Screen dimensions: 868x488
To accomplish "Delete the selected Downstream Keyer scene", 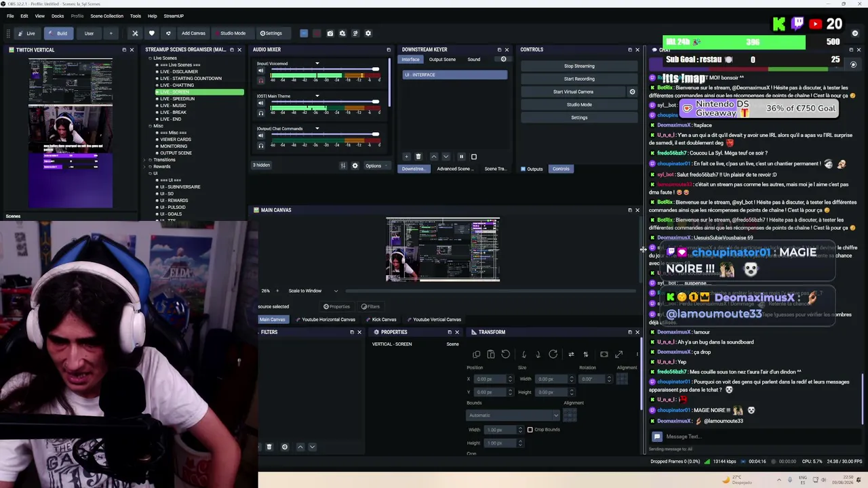I will tap(418, 157).
